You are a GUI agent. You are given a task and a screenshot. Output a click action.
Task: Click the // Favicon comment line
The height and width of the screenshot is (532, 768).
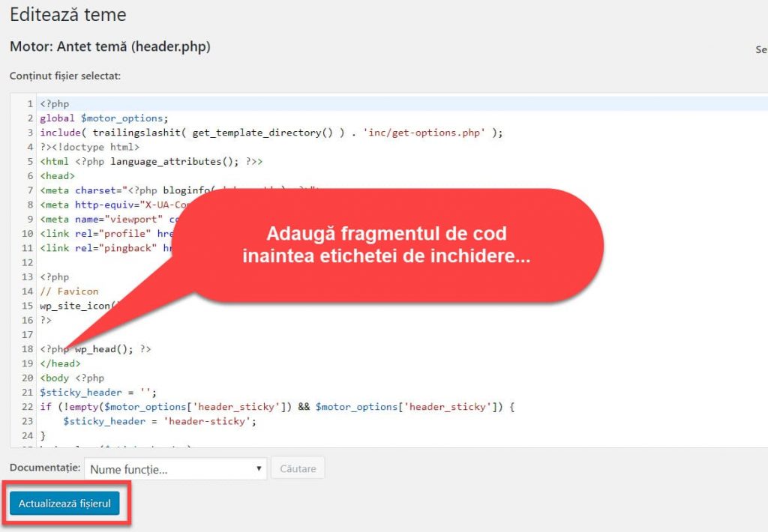pos(70,291)
